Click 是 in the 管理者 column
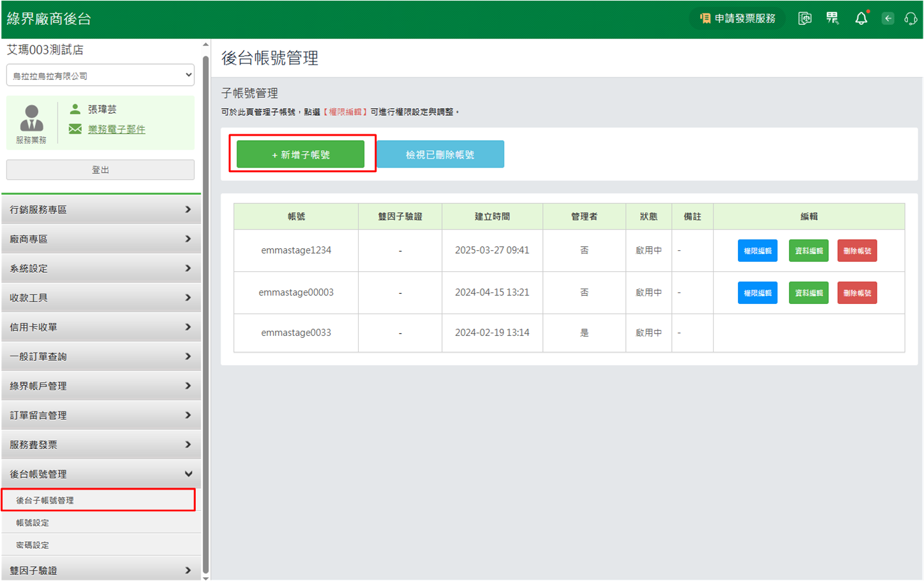924x581 pixels. (x=584, y=333)
